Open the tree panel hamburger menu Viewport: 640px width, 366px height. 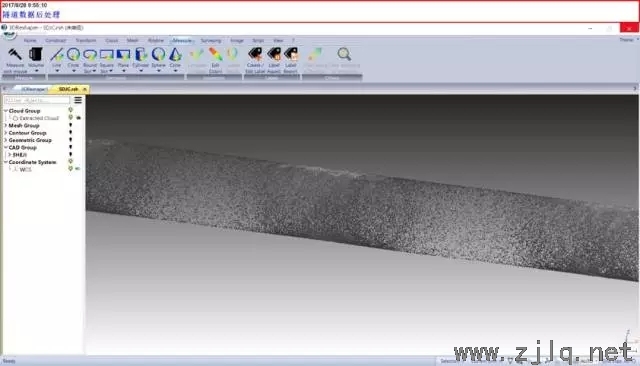tap(78, 100)
